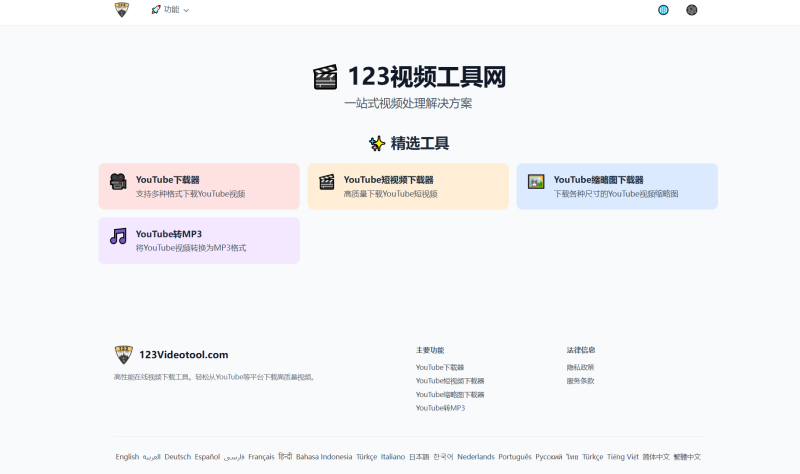Expand the 功能 dropdown menu
Screen dimensions: 800x474
click(170, 10)
